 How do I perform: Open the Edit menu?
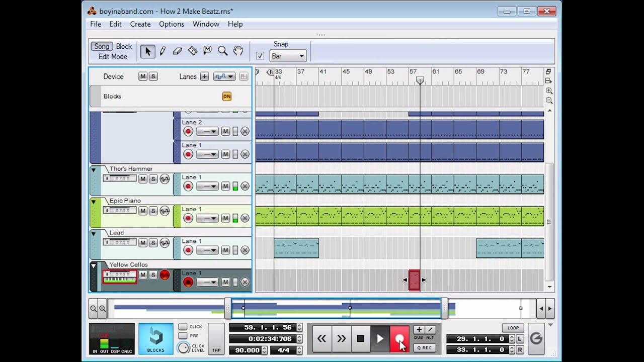tap(115, 24)
